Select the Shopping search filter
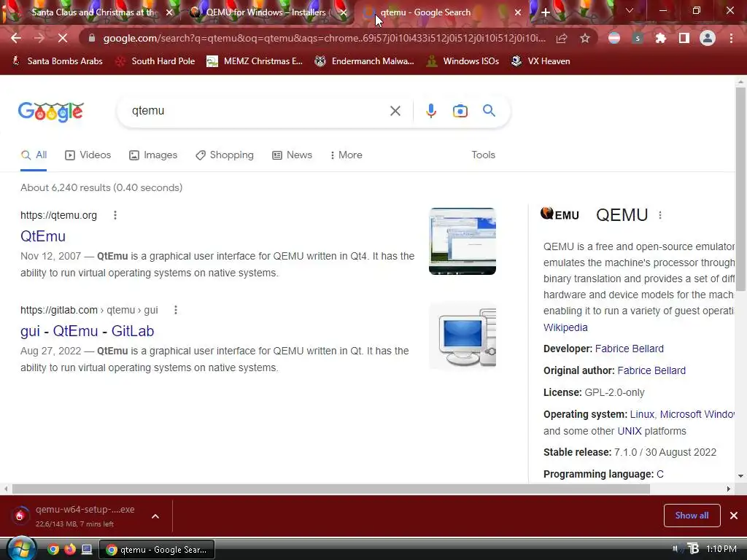 225,155
